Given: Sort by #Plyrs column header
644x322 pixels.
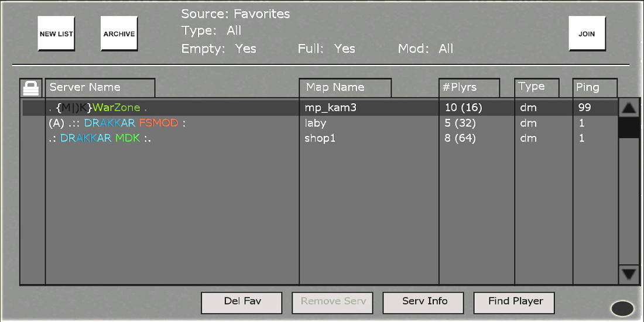Looking at the screenshot, I should point(470,88).
